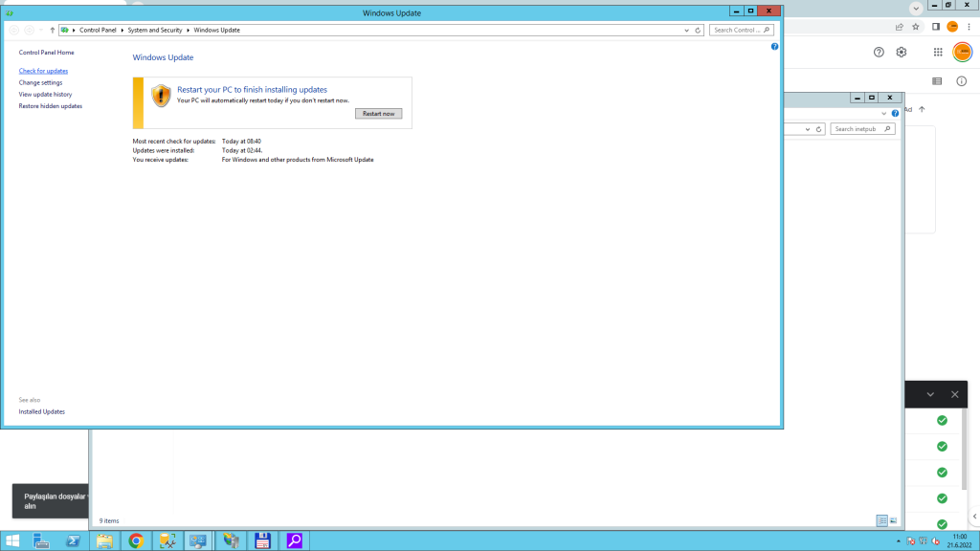Open File Explorer taskbar icon

(x=104, y=540)
